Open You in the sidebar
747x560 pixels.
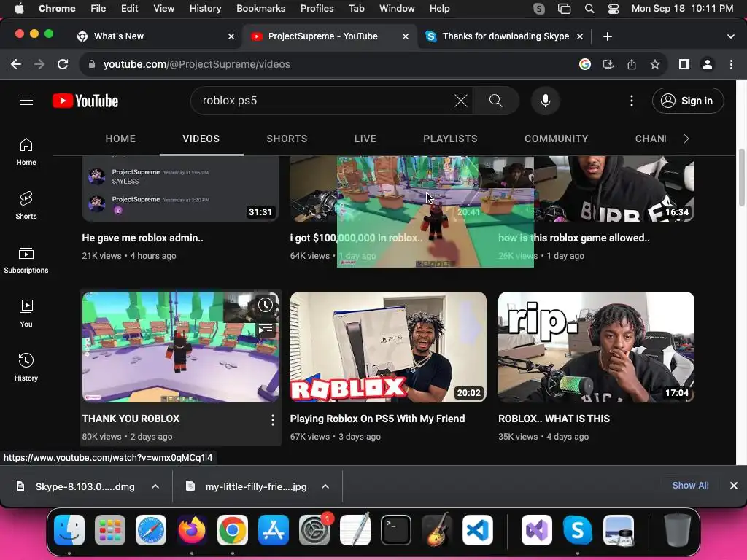pos(26,313)
